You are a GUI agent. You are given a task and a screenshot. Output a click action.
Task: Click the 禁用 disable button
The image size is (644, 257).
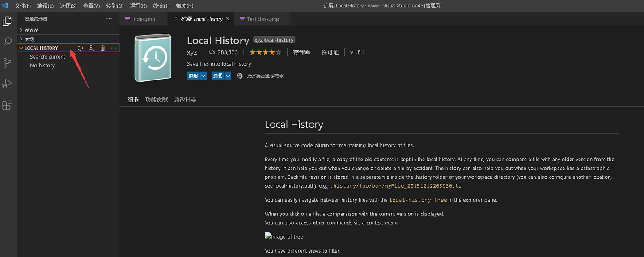[x=193, y=76]
